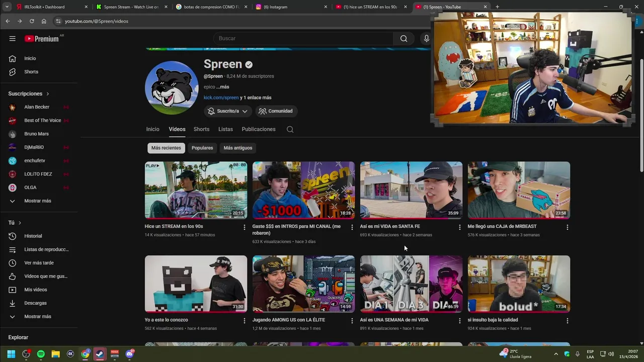Open Ver más tarde list
Image resolution: width=644 pixels, height=362 pixels.
39,263
